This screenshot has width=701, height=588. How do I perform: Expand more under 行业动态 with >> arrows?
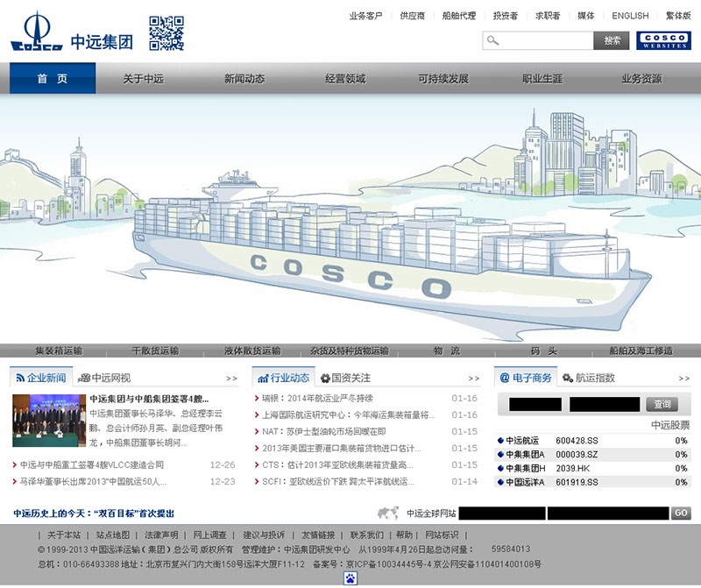(473, 379)
